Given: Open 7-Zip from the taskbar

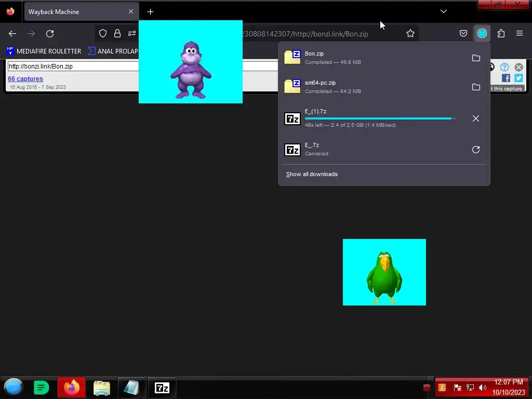Looking at the screenshot, I should pyautogui.click(x=162, y=388).
